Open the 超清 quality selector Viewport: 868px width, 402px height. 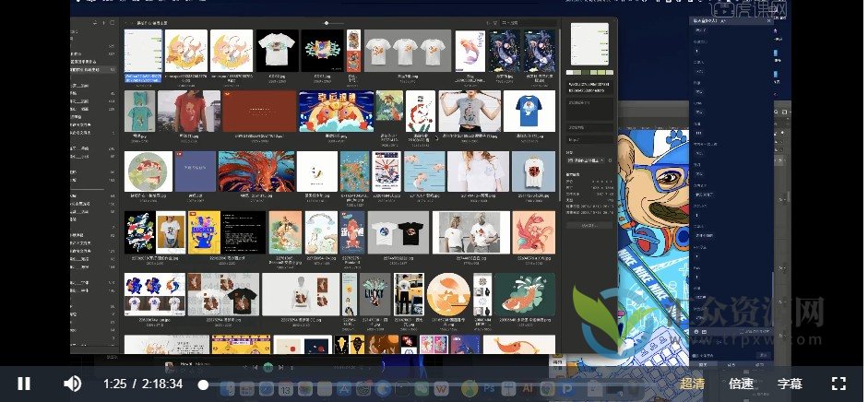[692, 384]
